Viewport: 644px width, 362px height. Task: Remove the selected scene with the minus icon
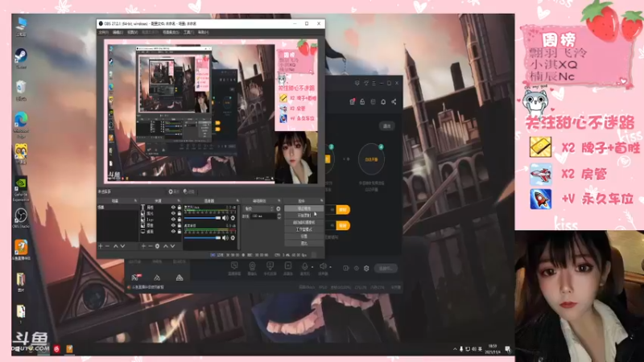click(x=107, y=246)
